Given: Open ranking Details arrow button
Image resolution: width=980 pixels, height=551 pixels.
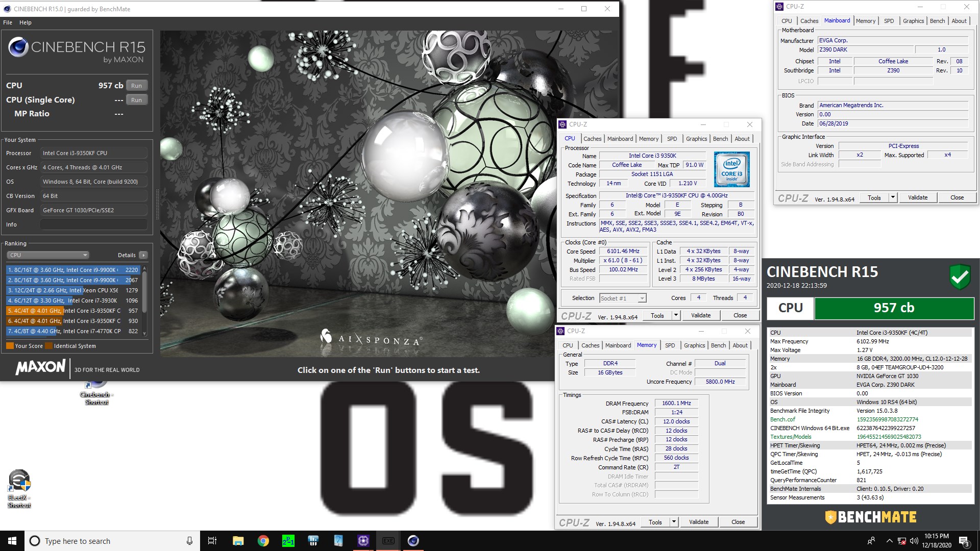Looking at the screenshot, I should (x=143, y=255).
